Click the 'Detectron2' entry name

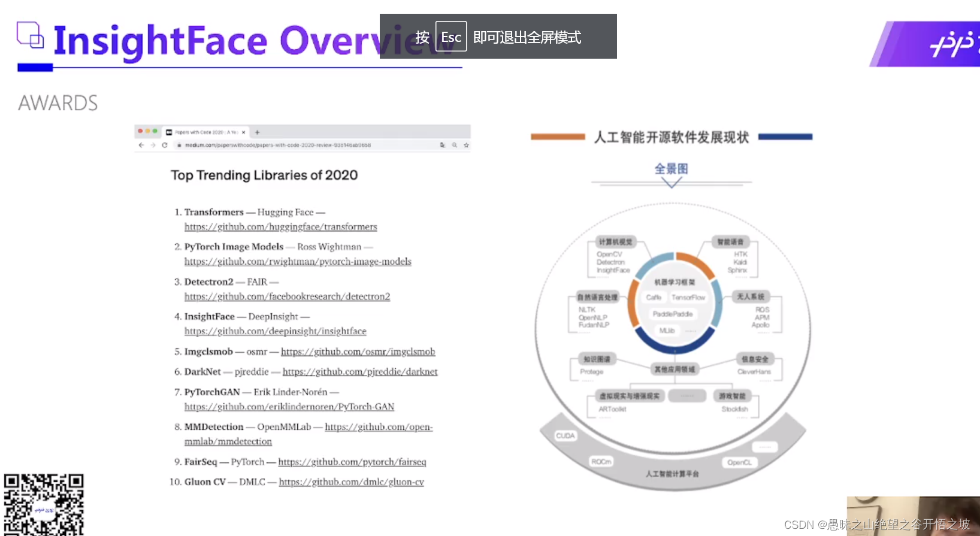(208, 281)
